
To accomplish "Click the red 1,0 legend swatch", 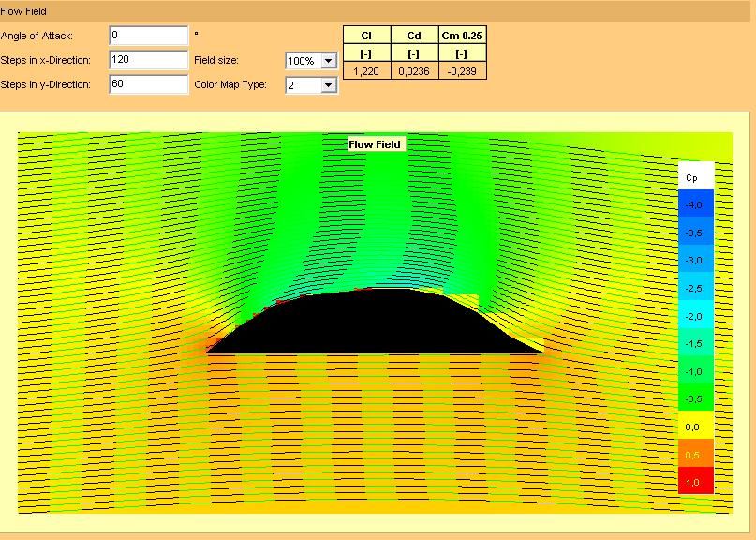I will click(x=695, y=482).
